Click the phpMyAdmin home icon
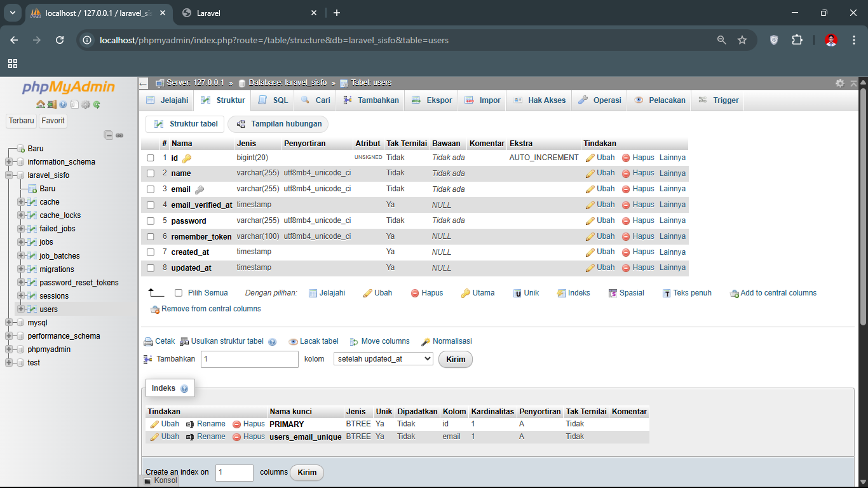This screenshot has height=488, width=868. click(40, 105)
